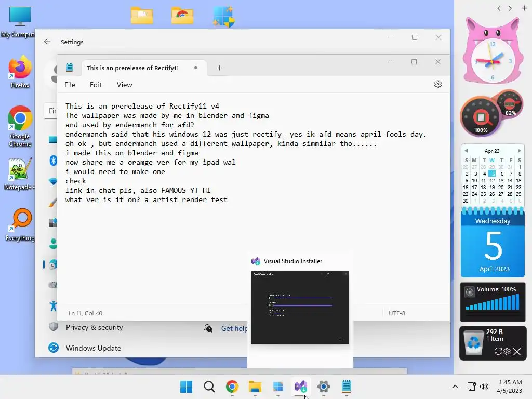
Task: Open Notepad++ desktop shortcut
Action: click(x=19, y=174)
